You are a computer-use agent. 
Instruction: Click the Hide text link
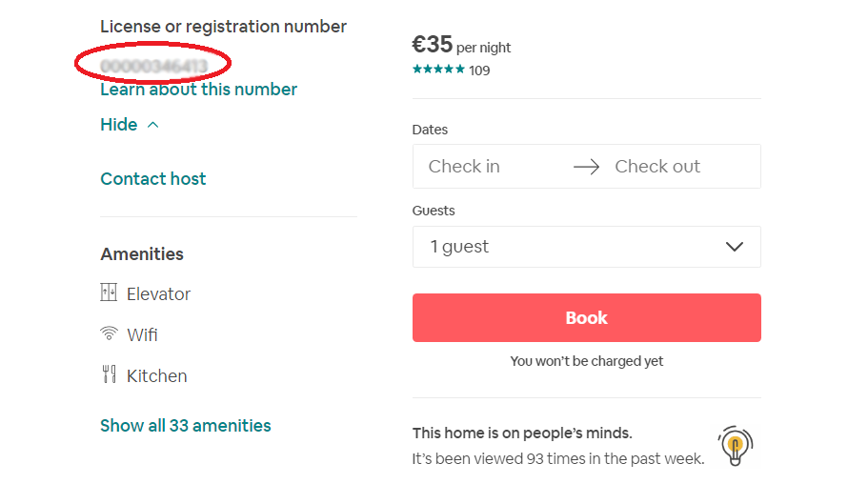point(119,125)
